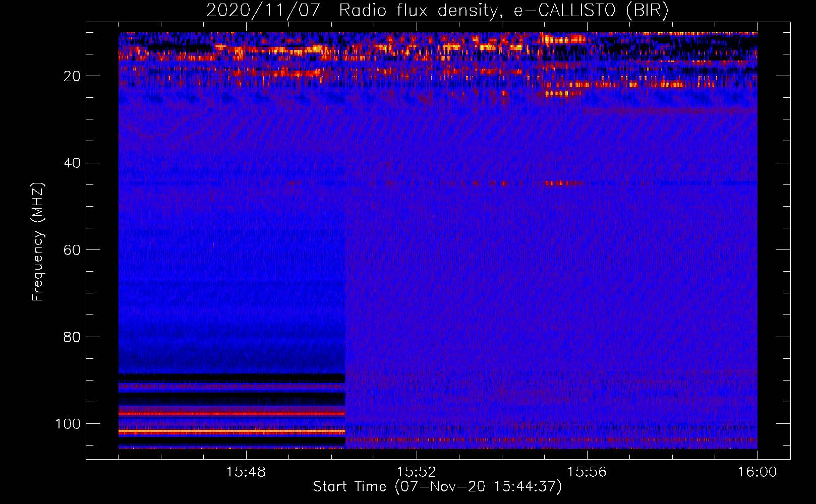Click the "Frequency (MHZ)" y-axis label
816x504 pixels.
[38, 241]
